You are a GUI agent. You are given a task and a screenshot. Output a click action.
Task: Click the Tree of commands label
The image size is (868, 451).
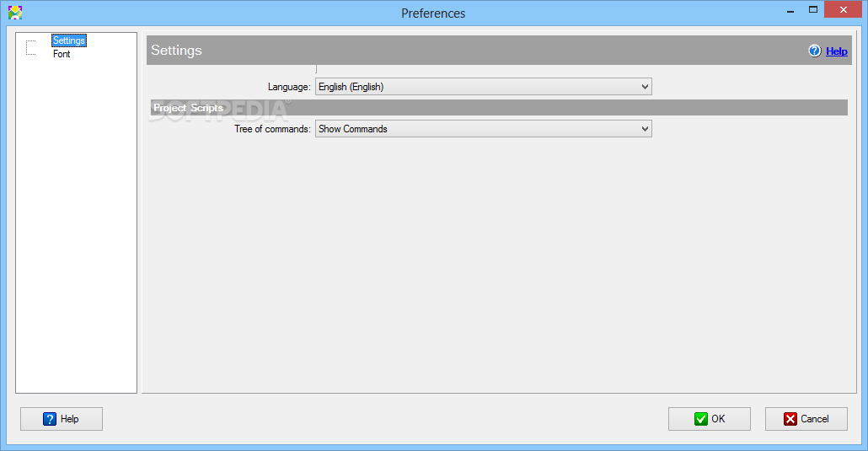(x=272, y=129)
